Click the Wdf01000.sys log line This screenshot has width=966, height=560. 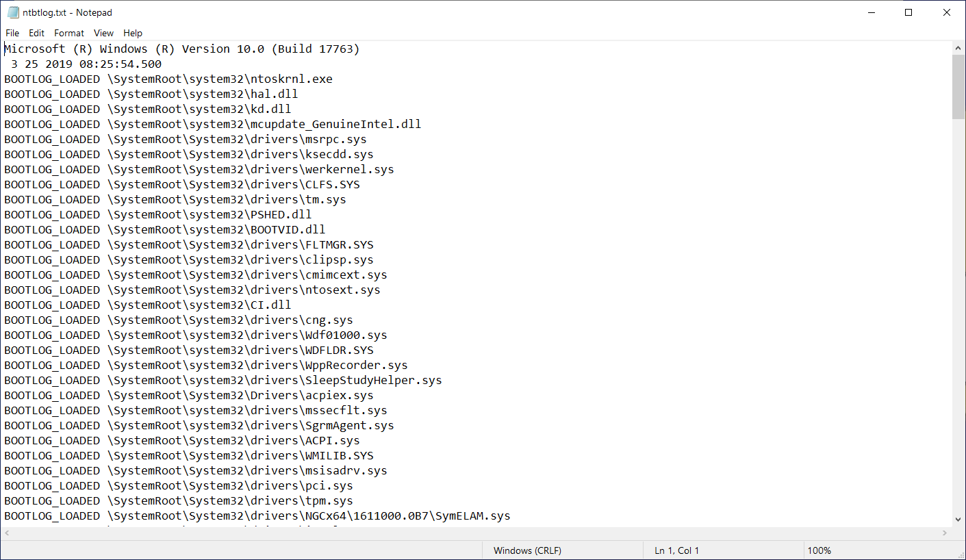[196, 335]
